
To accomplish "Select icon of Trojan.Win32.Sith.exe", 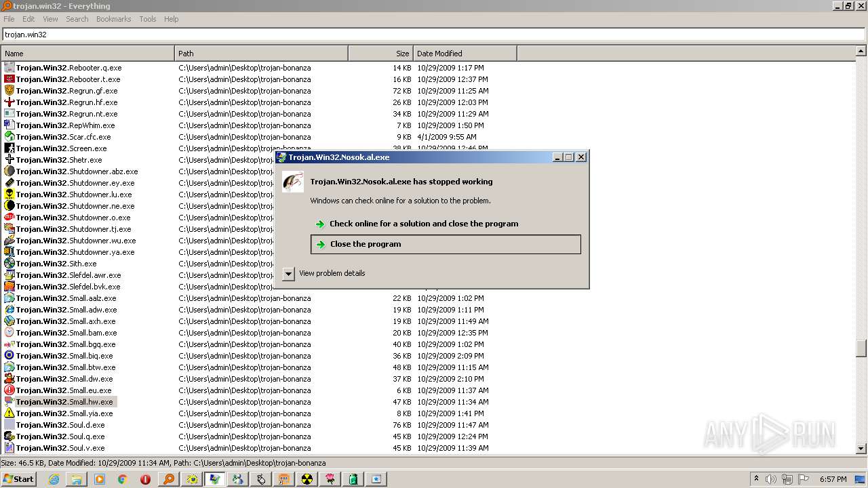I will click(x=9, y=264).
